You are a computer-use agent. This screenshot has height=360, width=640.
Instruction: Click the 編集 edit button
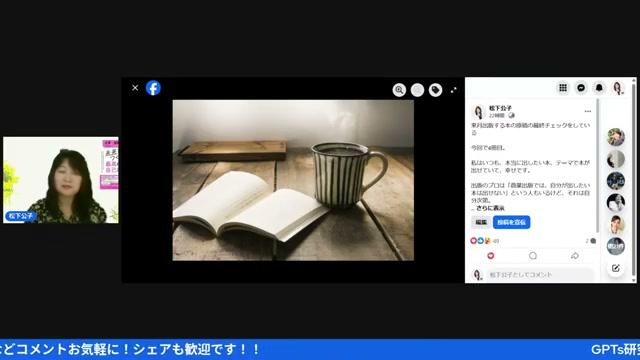pos(481,222)
